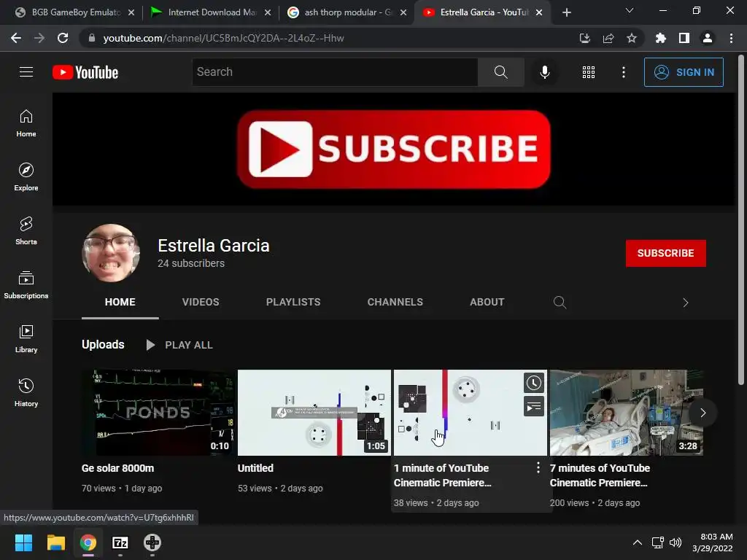The width and height of the screenshot is (747, 560).
Task: Open the Uploads section link
Action: pos(103,344)
